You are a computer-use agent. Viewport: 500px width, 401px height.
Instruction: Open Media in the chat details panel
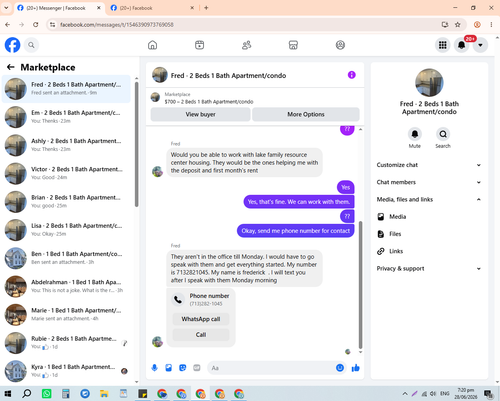coord(429,217)
